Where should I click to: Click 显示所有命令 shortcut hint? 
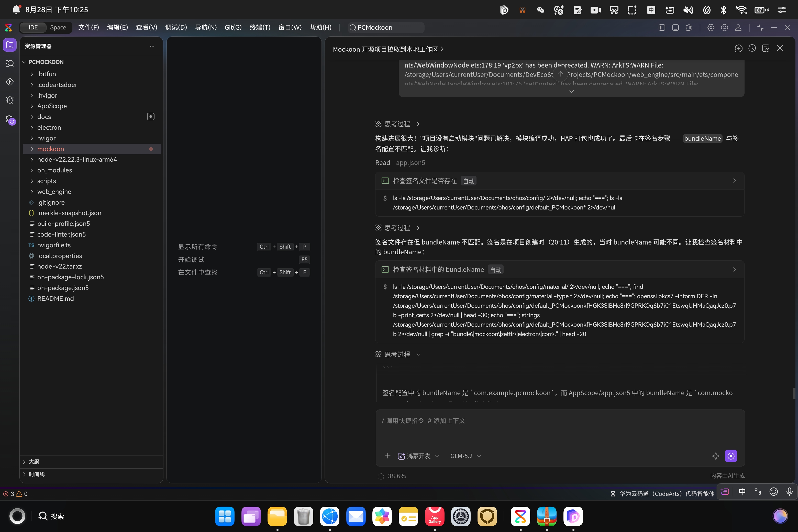[198, 247]
